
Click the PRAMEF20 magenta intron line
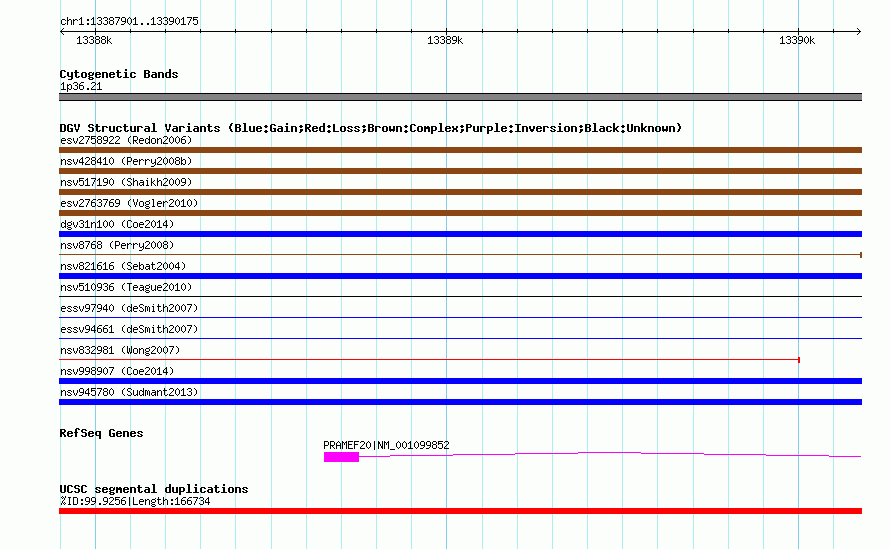610,454
